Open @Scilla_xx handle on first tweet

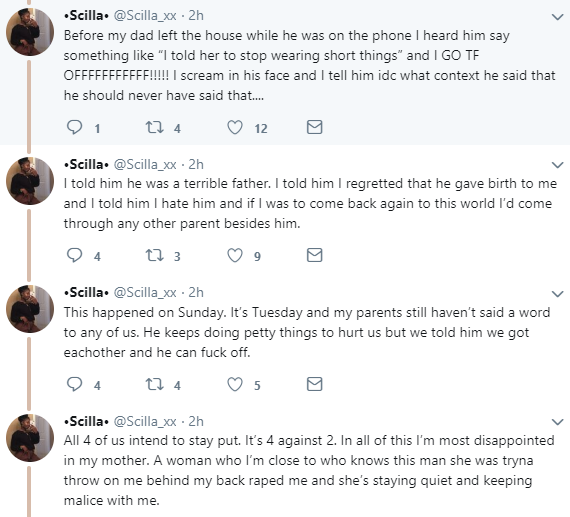(x=145, y=16)
